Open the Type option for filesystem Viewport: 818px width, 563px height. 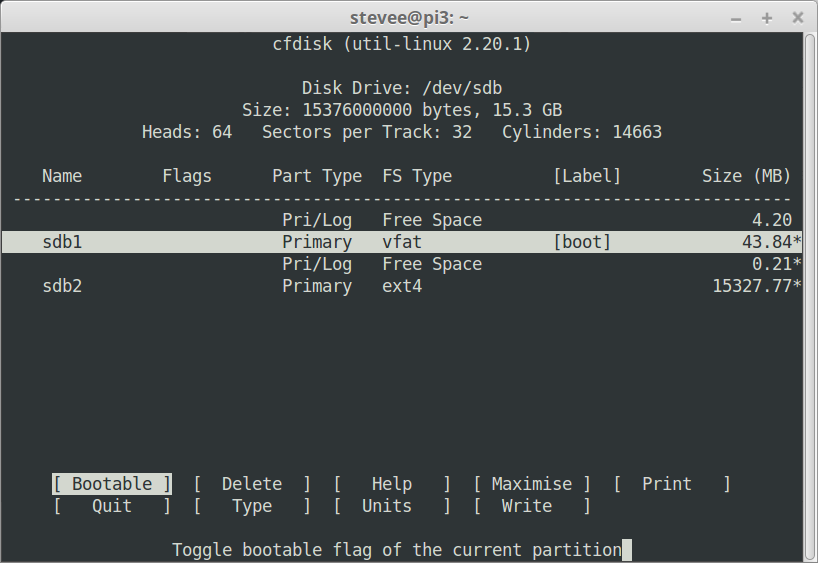pyautogui.click(x=252, y=506)
